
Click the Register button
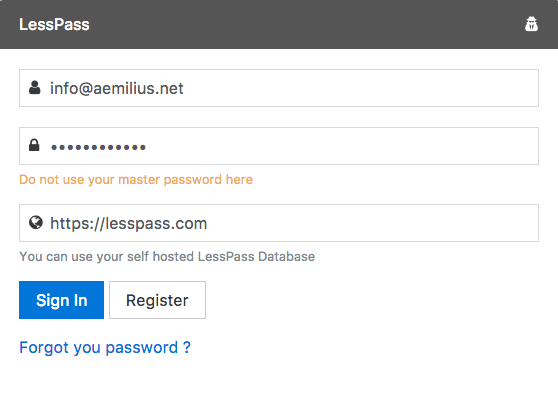[x=157, y=300]
